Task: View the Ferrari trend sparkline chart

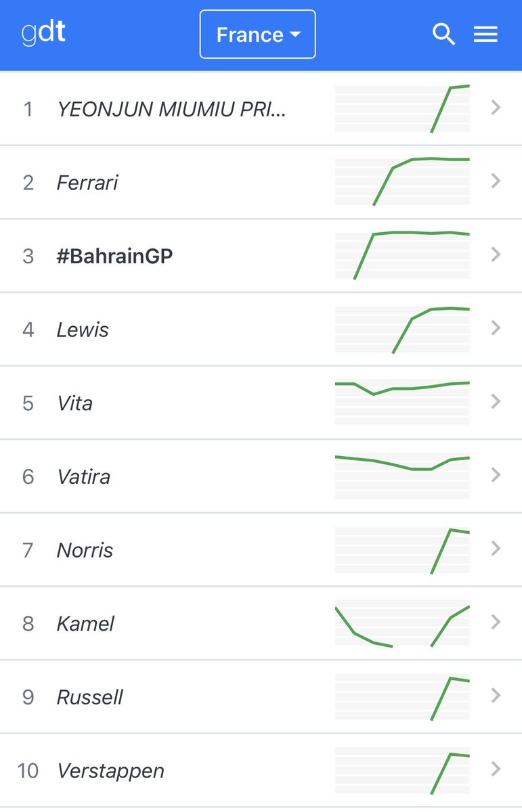Action: pos(402,181)
